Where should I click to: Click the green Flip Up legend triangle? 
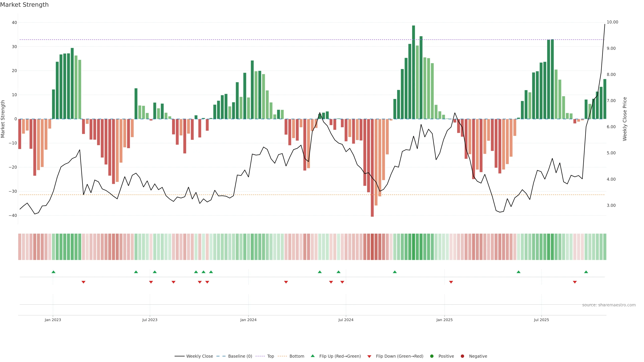(312, 356)
